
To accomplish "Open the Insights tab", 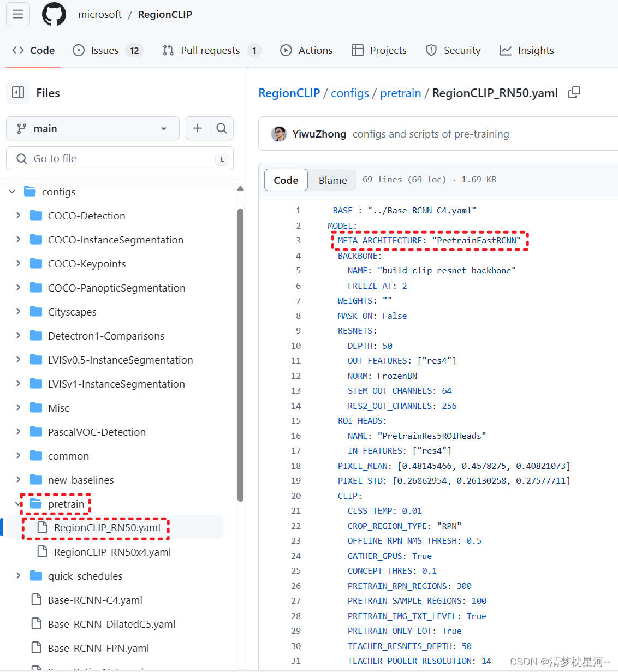I will pos(527,50).
